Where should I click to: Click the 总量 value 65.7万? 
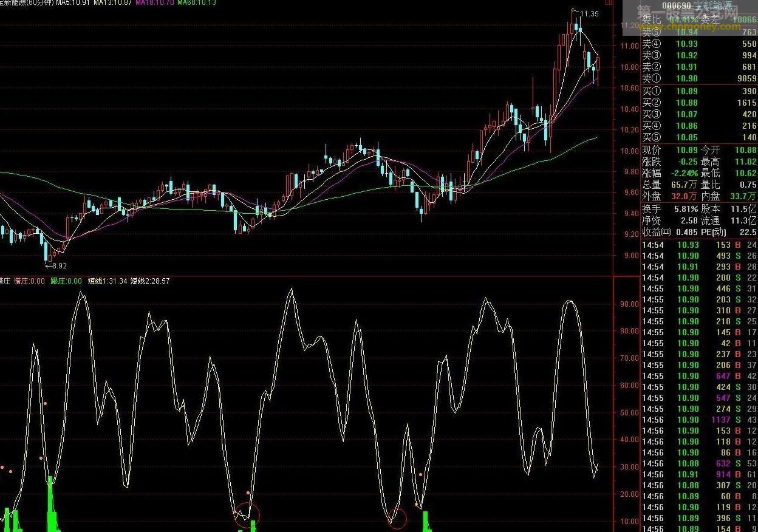click(x=685, y=185)
